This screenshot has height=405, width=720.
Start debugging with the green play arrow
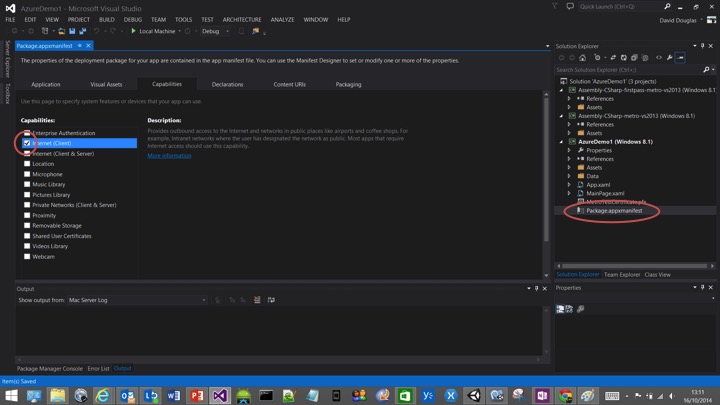coord(133,31)
